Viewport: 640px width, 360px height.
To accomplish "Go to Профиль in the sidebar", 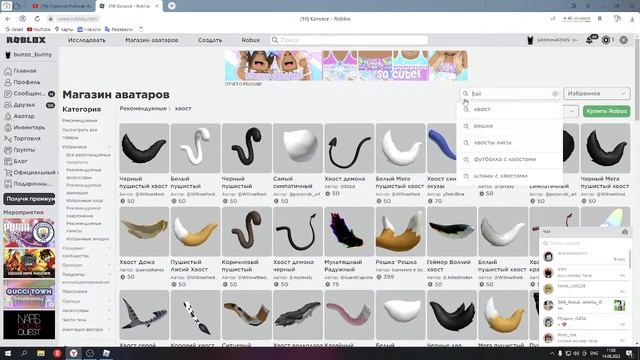I will pos(27,82).
